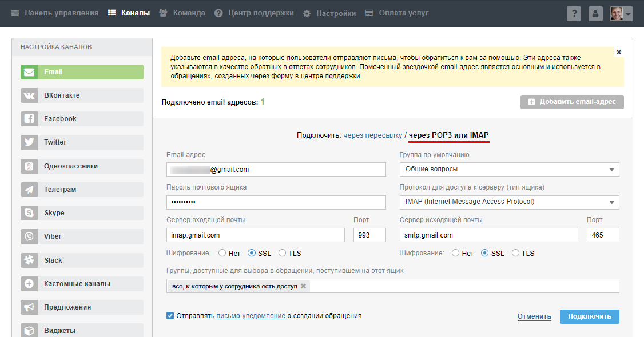The image size is (644, 337).
Task: Click the incoming mail server input field
Action: pos(255,235)
